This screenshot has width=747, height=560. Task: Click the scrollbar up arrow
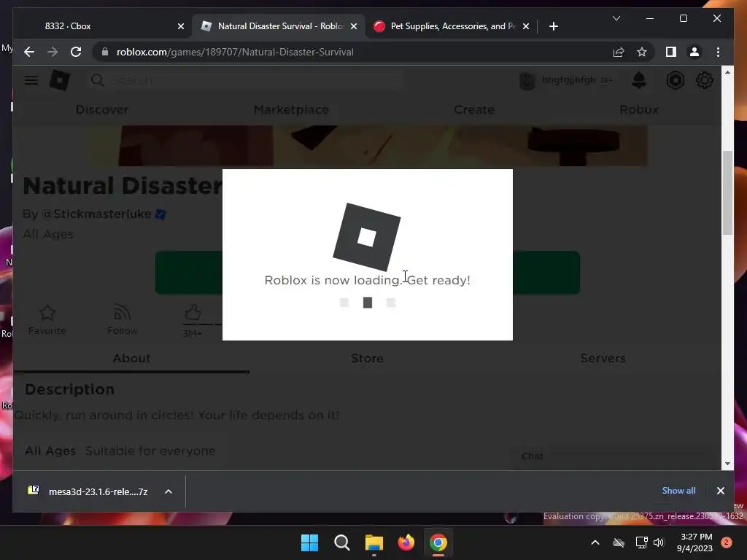(727, 72)
